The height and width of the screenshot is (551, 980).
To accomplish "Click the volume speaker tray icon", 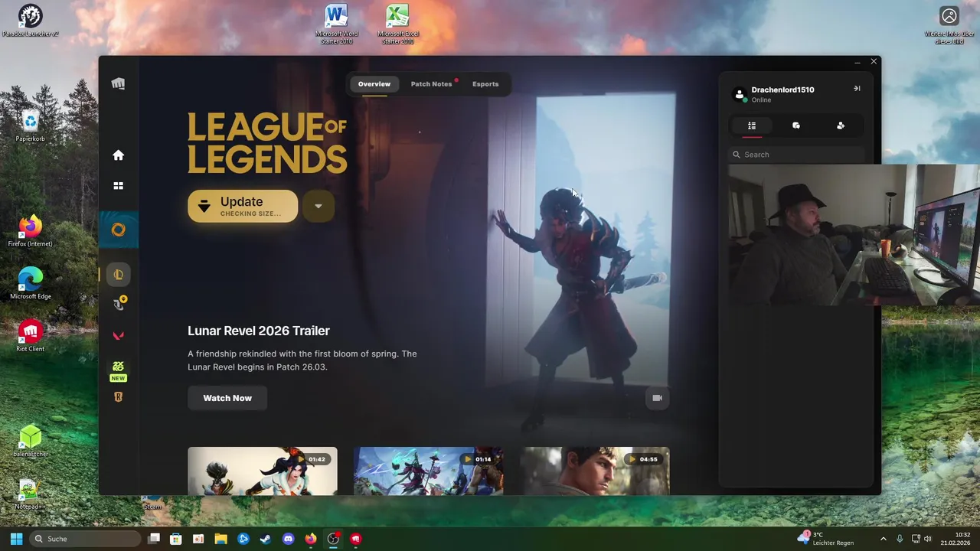I will (928, 539).
